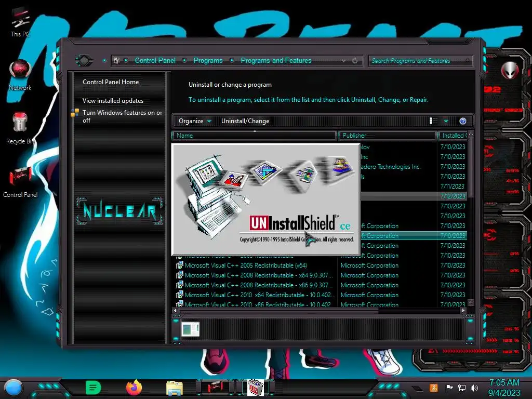Image resolution: width=532 pixels, height=399 pixels.
Task: Switch to UninstallShield taskbar button
Action: coord(255,388)
